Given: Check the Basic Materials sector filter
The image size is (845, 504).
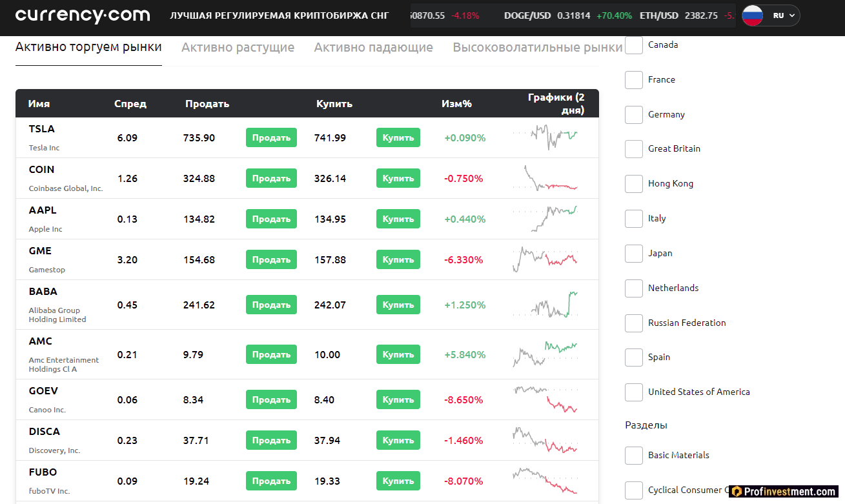Looking at the screenshot, I should pyautogui.click(x=634, y=456).
